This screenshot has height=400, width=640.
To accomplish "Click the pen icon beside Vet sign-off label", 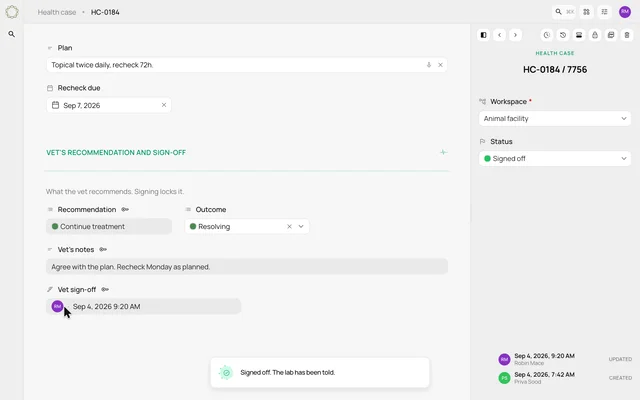I will point(50,289).
